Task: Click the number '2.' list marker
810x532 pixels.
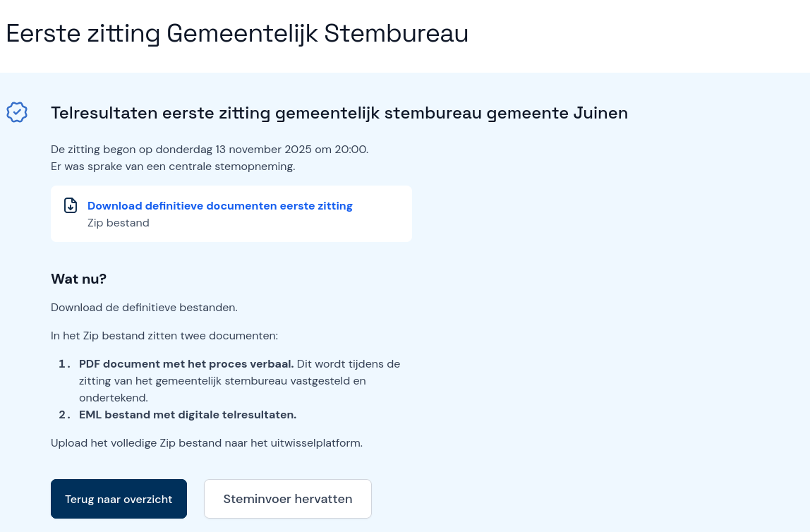Action: [x=65, y=414]
